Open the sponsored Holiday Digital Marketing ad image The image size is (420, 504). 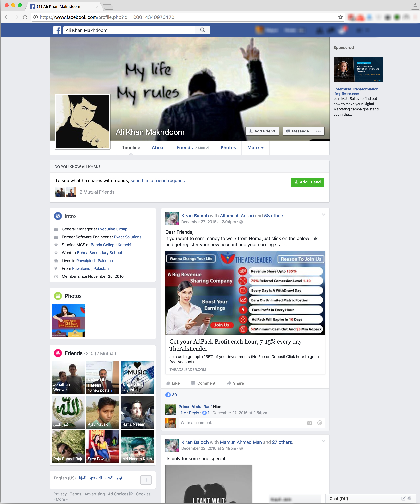[x=358, y=69]
